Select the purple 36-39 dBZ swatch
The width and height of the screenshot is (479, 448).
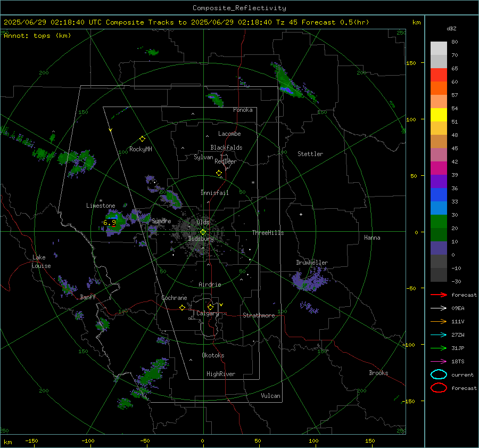click(439, 182)
